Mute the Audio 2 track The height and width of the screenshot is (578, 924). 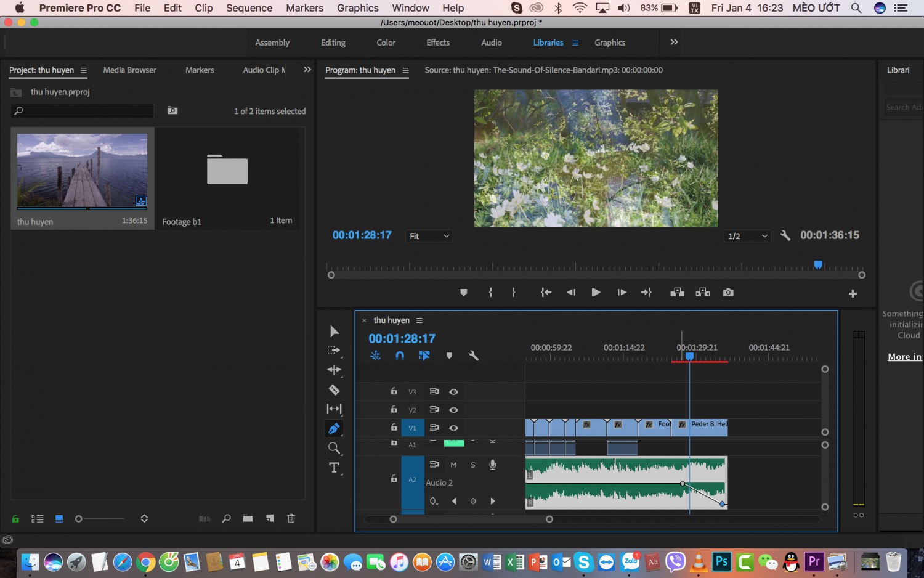pos(454,465)
